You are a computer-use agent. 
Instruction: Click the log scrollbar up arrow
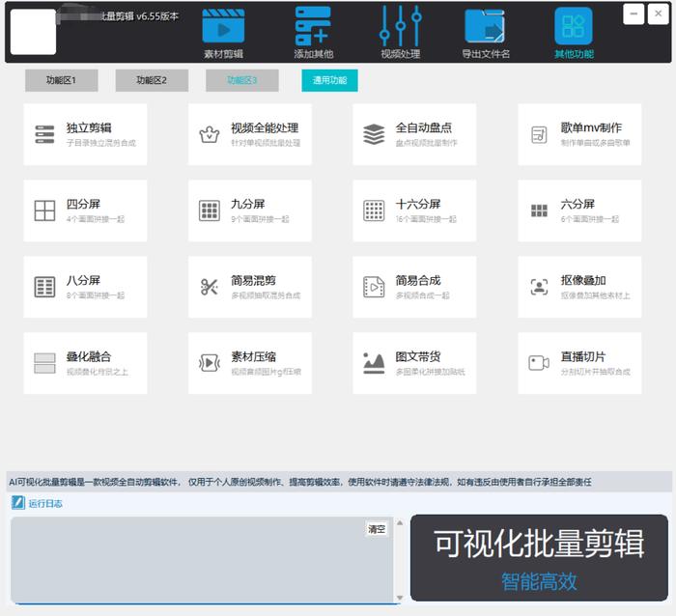[400, 523]
